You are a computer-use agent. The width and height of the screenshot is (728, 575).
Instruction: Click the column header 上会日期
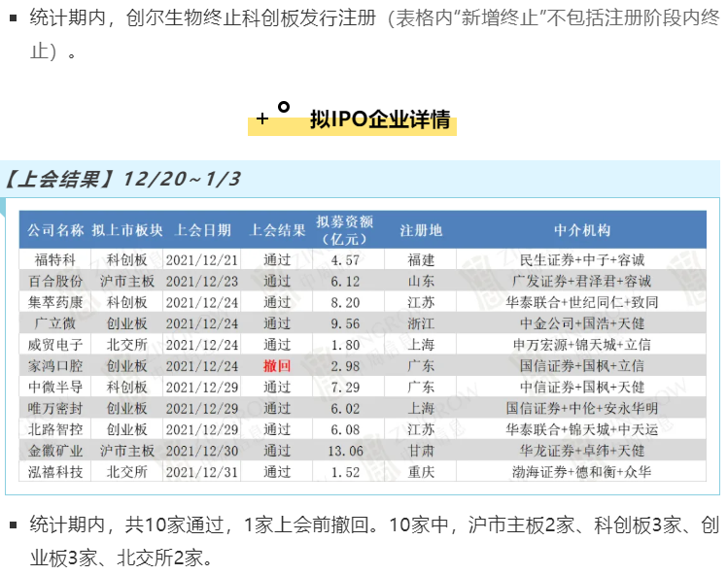click(202, 230)
